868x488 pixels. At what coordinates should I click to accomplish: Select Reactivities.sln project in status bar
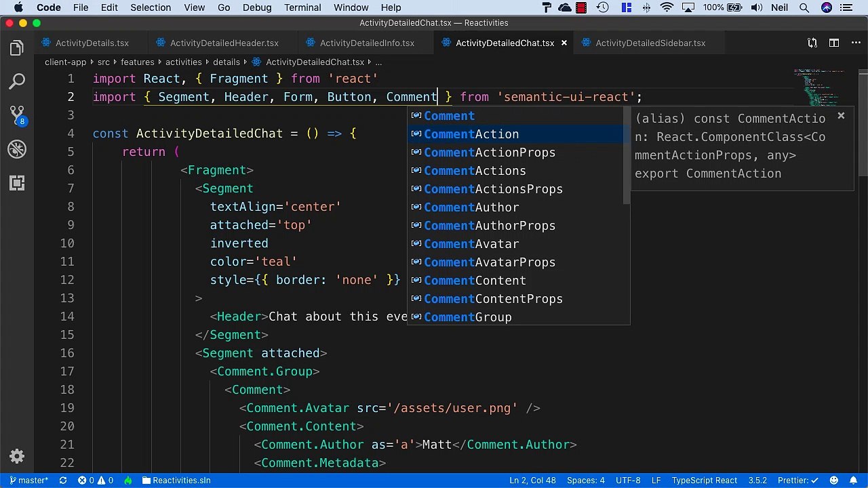176,480
